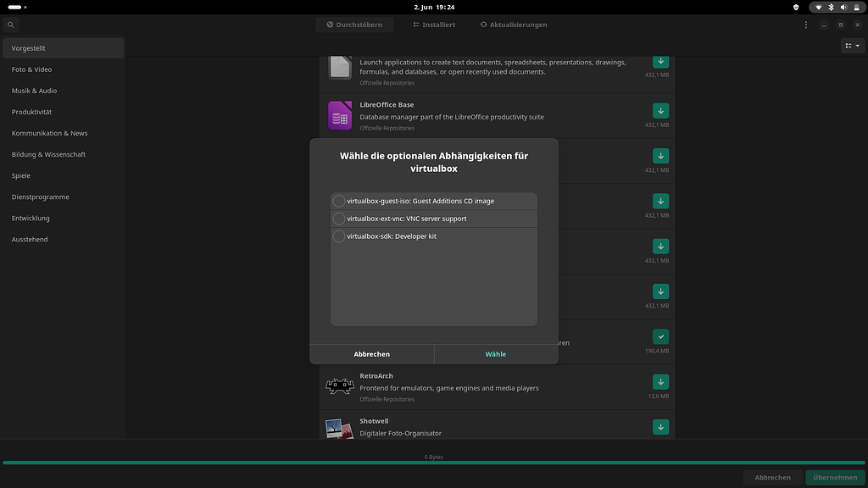Open the three-dot options menu

[806, 25]
